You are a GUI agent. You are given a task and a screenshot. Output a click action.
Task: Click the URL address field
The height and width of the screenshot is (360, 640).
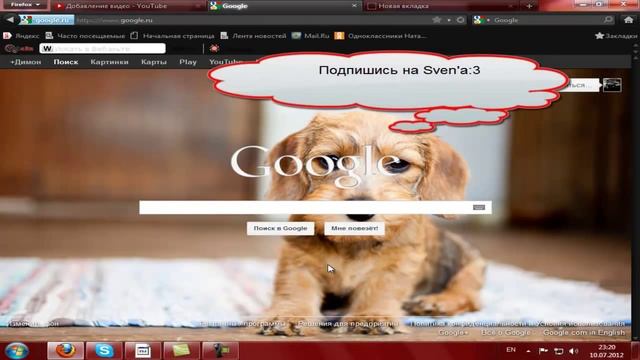(253, 20)
